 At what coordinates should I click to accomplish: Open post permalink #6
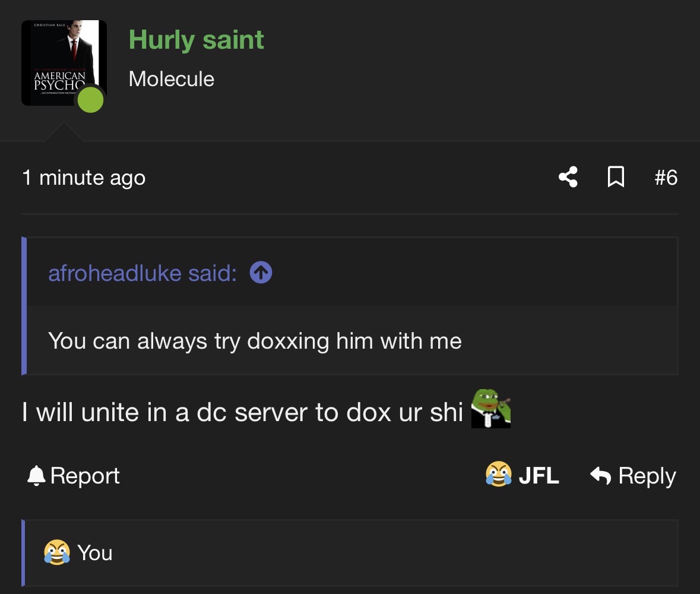(x=666, y=177)
